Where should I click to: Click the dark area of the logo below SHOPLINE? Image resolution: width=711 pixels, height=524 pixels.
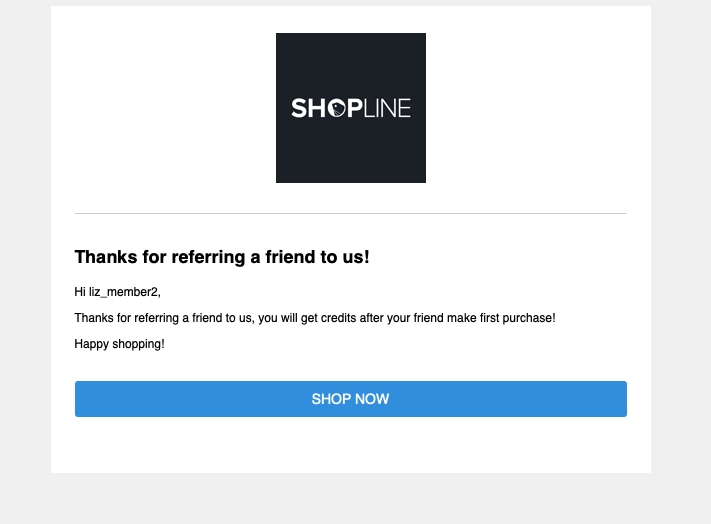coord(351,152)
